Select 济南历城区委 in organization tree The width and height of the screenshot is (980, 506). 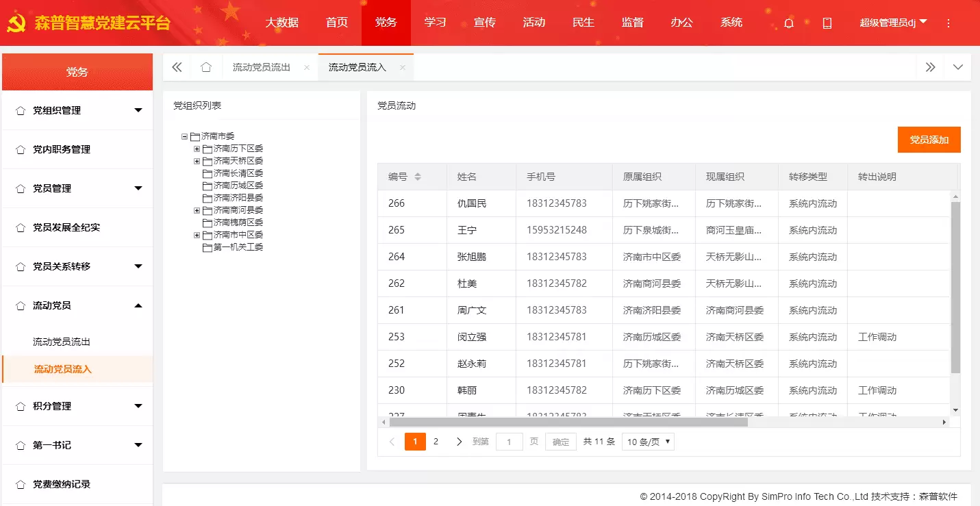(x=238, y=186)
